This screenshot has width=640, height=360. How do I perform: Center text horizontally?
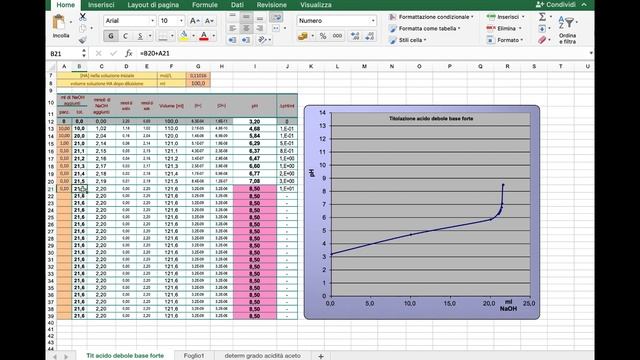[246, 28]
